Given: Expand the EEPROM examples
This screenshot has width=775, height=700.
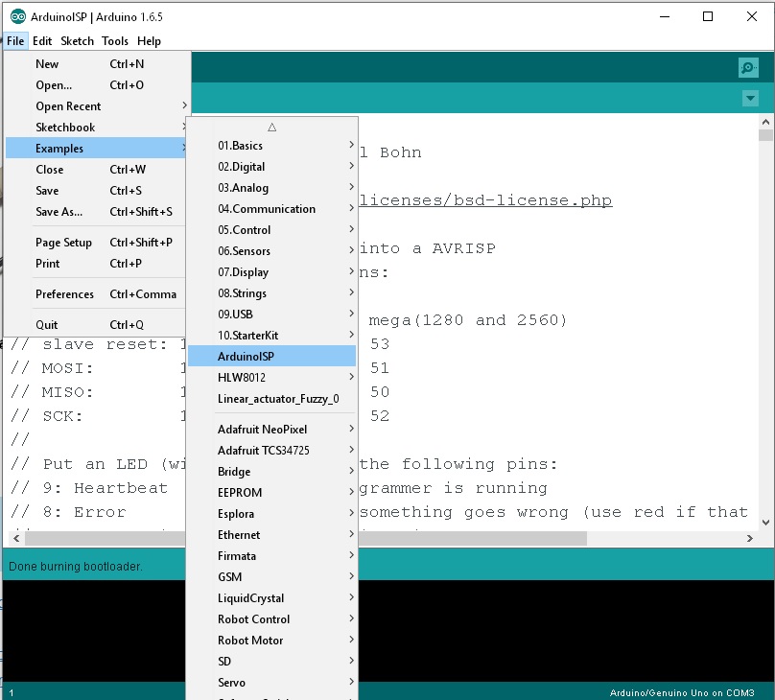Looking at the screenshot, I should click(x=271, y=493).
